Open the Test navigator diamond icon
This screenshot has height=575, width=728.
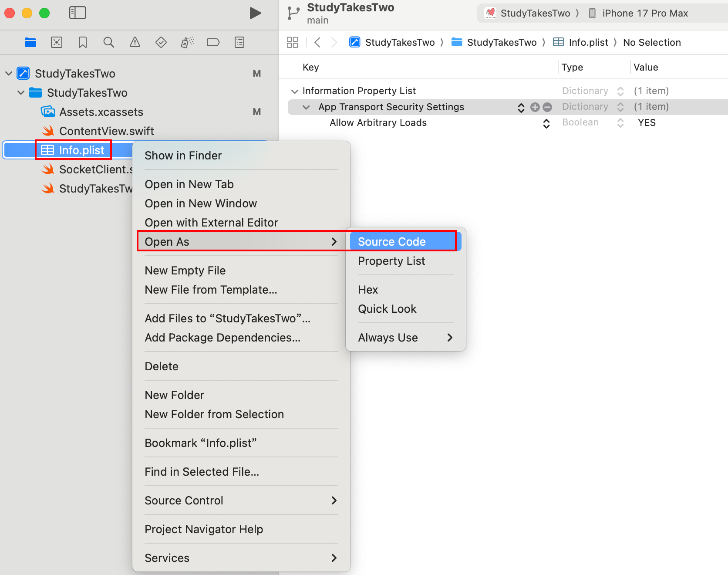pos(161,42)
